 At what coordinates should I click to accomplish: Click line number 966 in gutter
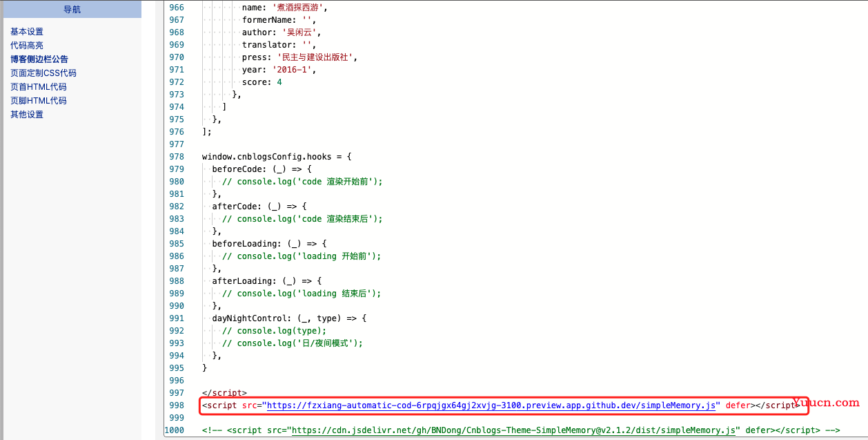pyautogui.click(x=177, y=8)
